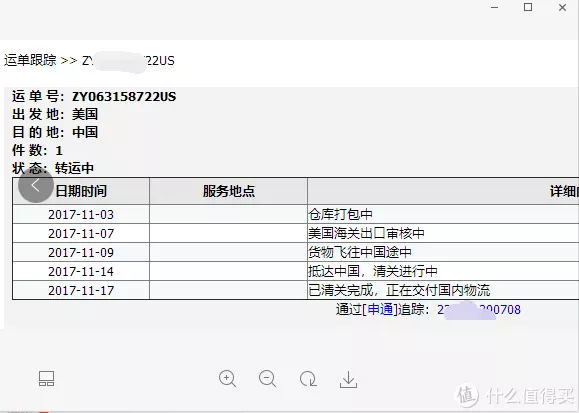The image size is (579, 413).
Task: Download the image with the download arrow icon
Action: [x=348, y=379]
